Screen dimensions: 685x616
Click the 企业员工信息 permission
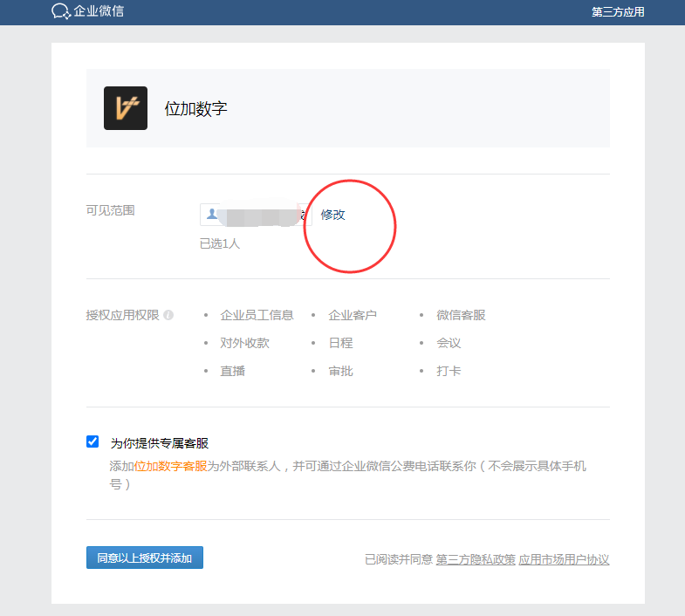[257, 315]
